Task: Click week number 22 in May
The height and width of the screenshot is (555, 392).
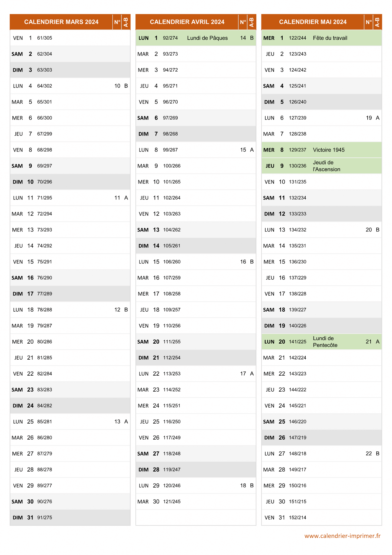Action: pyautogui.click(x=369, y=454)
